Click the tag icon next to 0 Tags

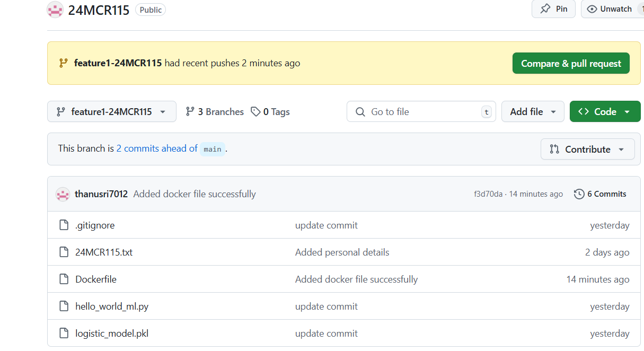tap(255, 112)
